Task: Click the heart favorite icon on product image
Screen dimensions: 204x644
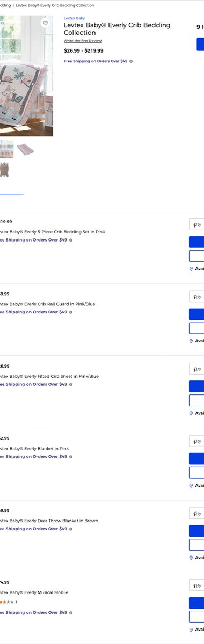Action: click(45, 24)
